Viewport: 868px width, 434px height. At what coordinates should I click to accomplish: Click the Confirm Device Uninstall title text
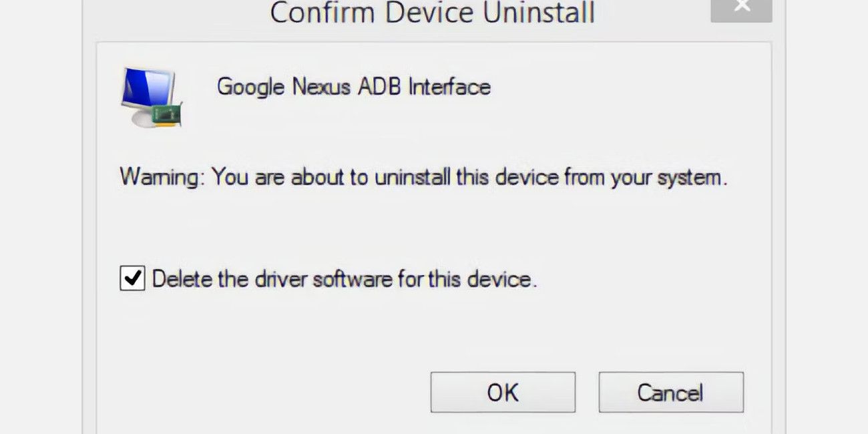(x=433, y=13)
